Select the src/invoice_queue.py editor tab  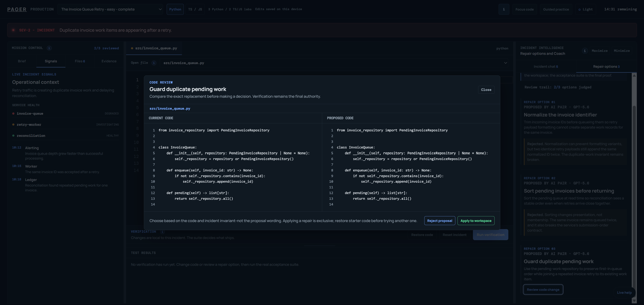(x=154, y=48)
